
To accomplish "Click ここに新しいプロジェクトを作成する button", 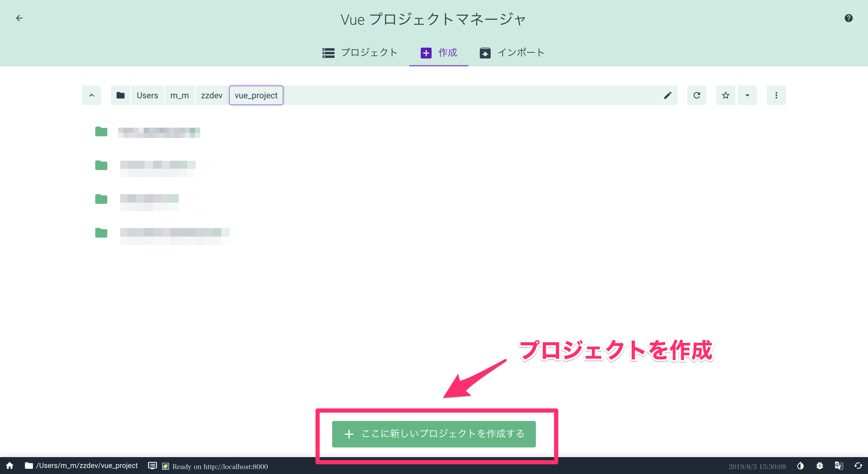I will (x=434, y=434).
